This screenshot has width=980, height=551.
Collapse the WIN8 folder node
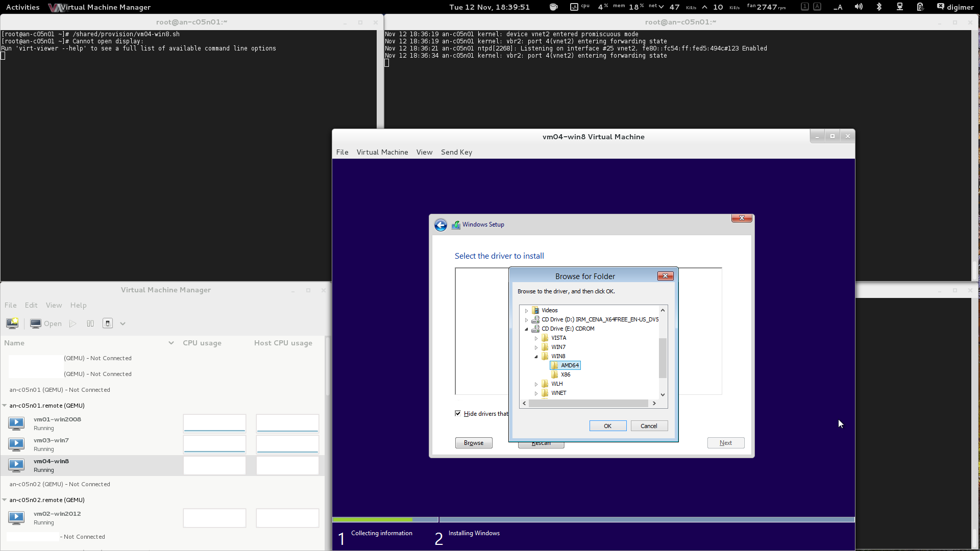[x=536, y=357]
